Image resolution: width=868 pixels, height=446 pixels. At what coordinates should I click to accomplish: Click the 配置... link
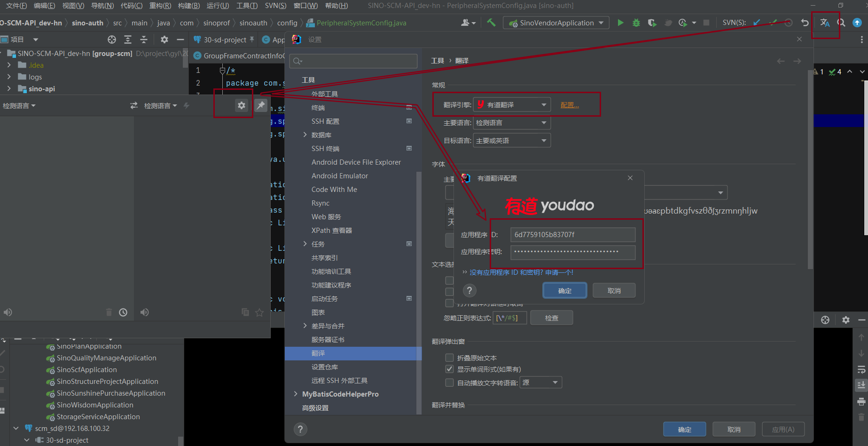pyautogui.click(x=570, y=105)
